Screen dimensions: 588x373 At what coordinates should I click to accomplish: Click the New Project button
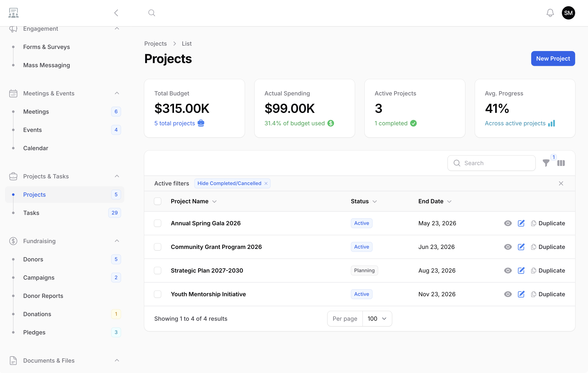coord(553,58)
